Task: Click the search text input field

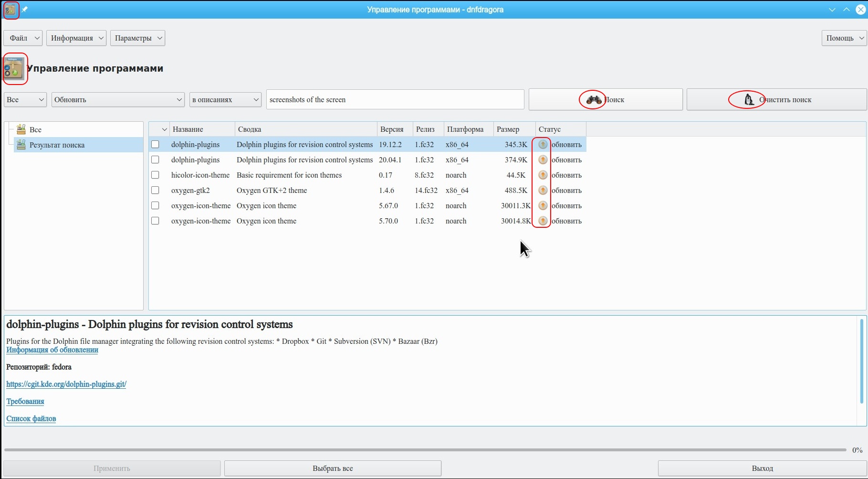Action: point(395,100)
